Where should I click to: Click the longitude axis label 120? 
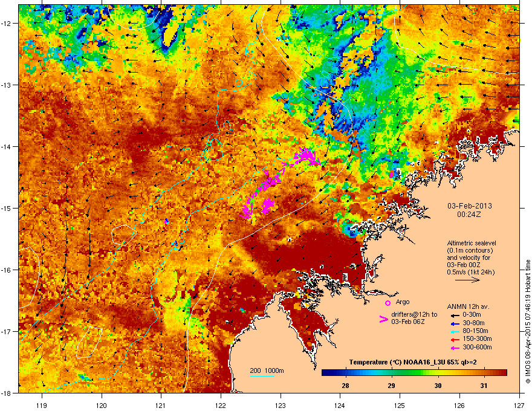(102, 405)
